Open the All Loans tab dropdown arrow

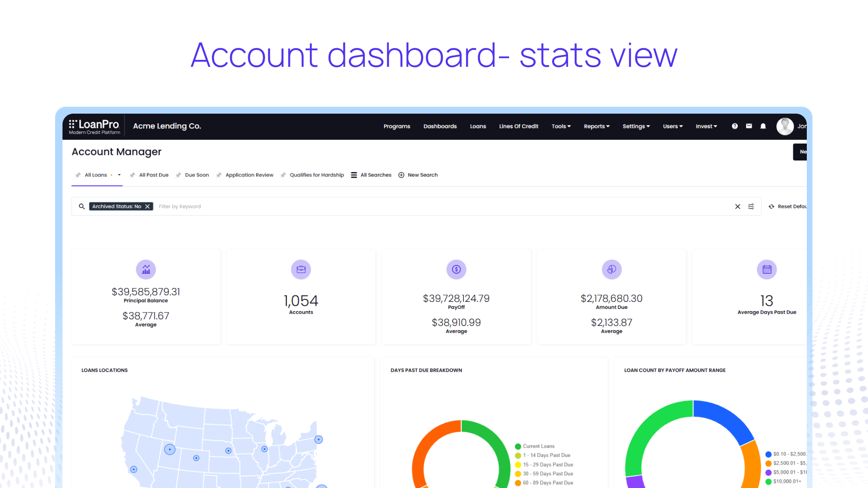point(119,175)
